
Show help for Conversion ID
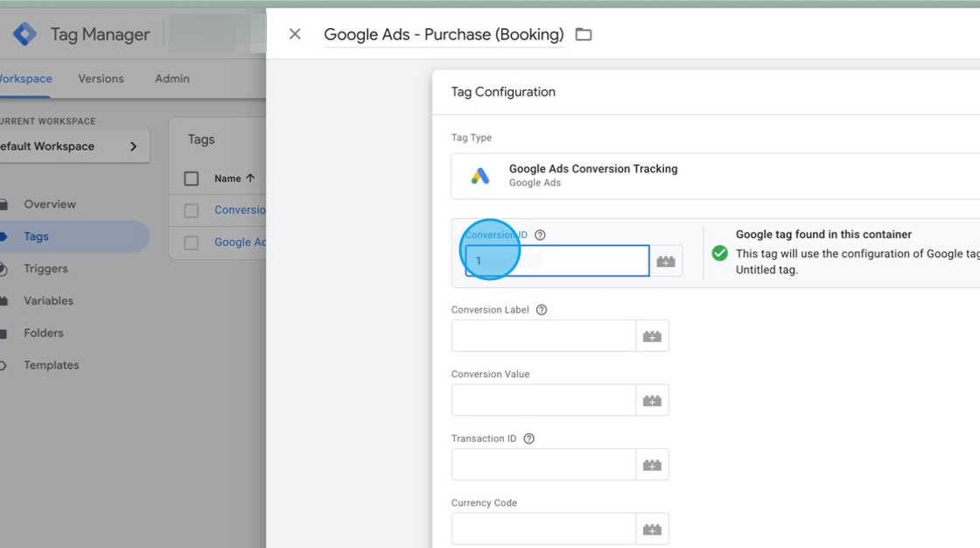point(540,235)
